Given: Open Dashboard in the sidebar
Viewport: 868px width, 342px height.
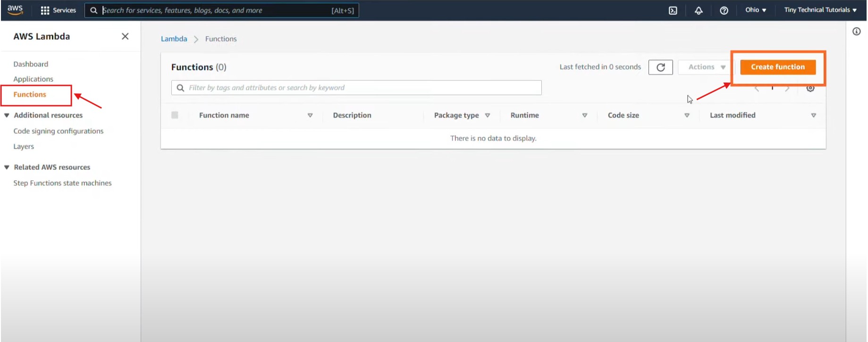Looking at the screenshot, I should [31, 64].
